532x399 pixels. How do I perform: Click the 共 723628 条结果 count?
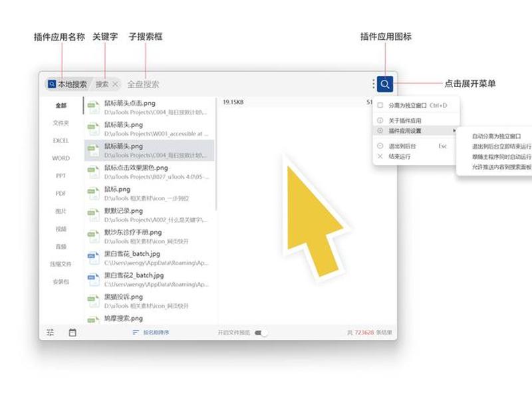[370, 332]
